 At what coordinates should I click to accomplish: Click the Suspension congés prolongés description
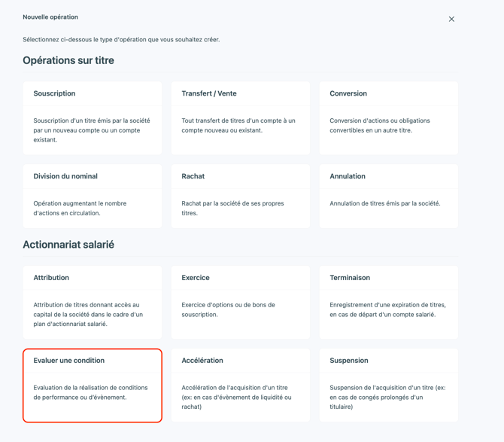coord(387,398)
